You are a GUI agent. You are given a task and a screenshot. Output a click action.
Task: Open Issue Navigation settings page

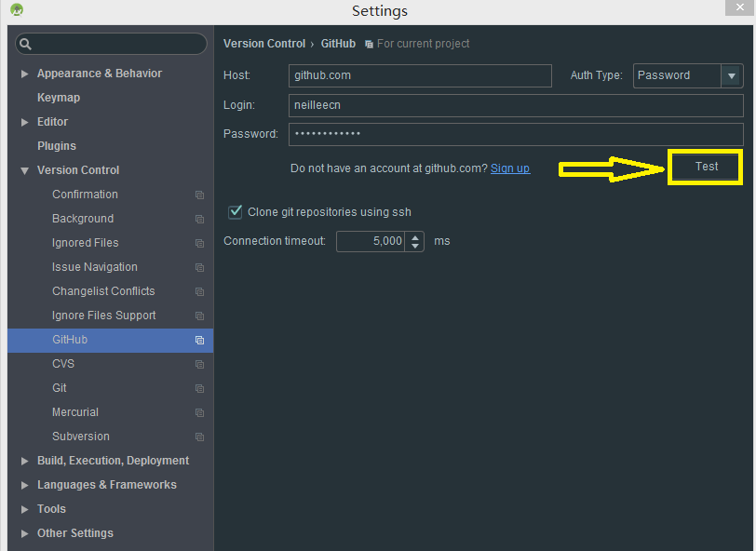(95, 266)
